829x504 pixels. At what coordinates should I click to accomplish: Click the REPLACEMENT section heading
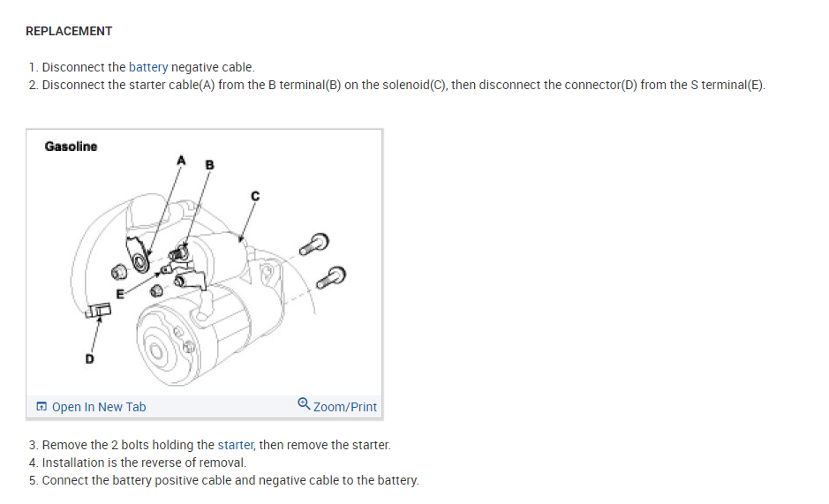point(69,31)
